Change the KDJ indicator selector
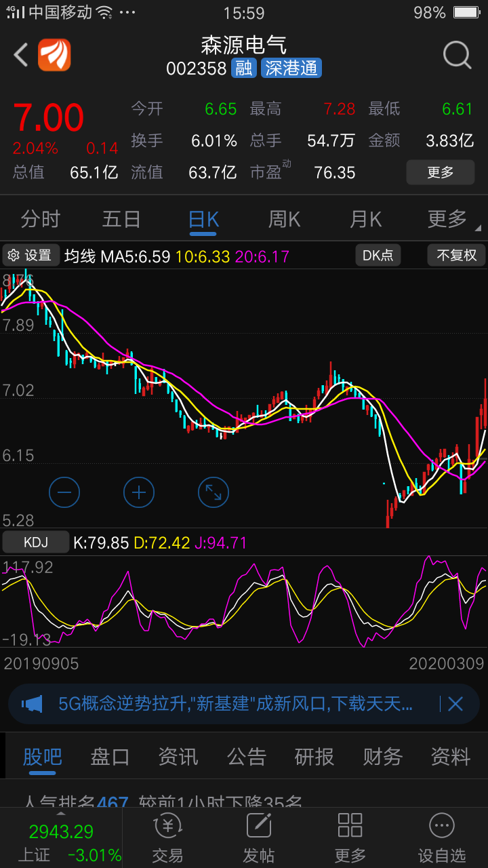 [36, 542]
